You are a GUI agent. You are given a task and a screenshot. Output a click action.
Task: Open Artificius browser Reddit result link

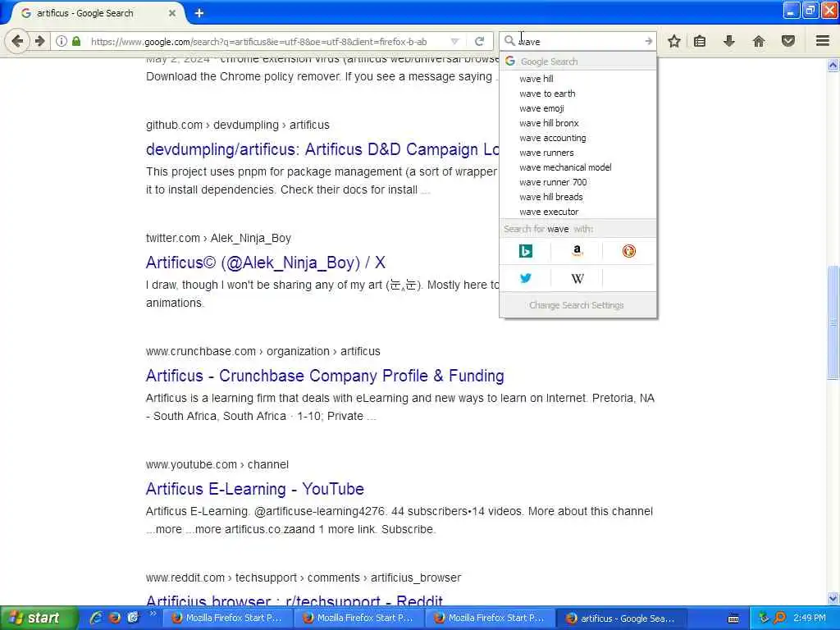(x=294, y=600)
